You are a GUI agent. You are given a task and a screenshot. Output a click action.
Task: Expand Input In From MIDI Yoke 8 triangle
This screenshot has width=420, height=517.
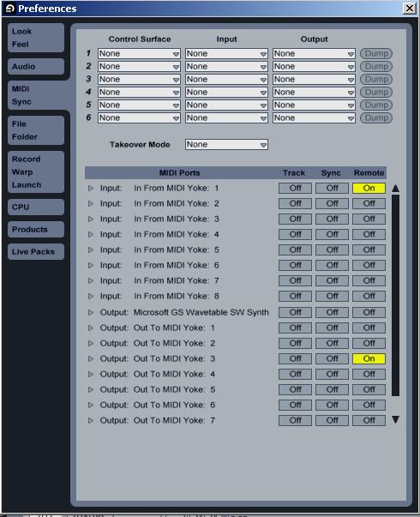(x=91, y=296)
